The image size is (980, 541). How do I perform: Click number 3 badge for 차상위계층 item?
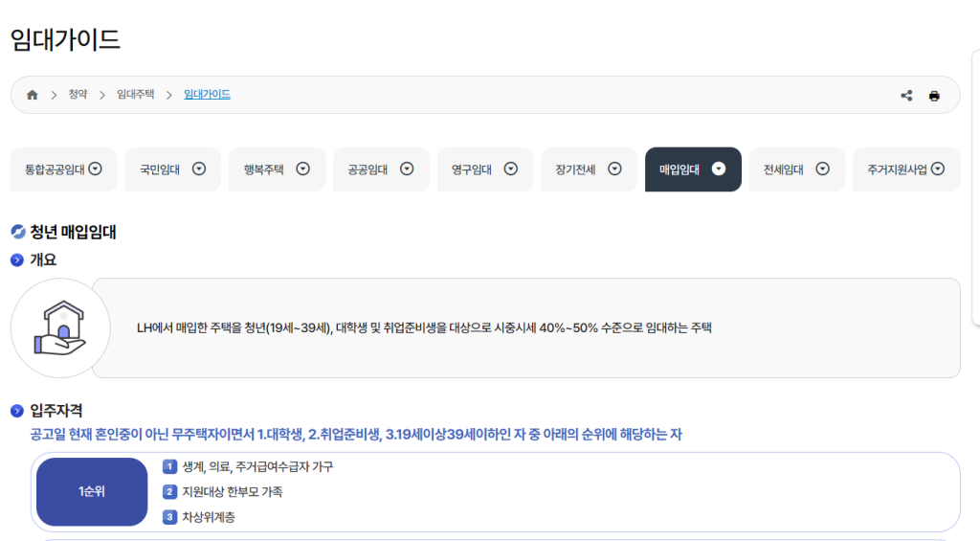pyautogui.click(x=169, y=517)
